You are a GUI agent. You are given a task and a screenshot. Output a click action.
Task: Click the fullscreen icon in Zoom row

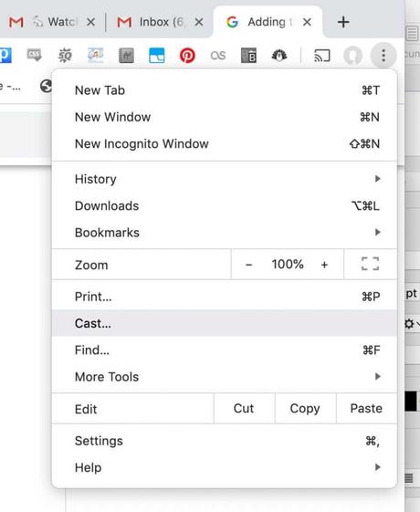[370, 264]
